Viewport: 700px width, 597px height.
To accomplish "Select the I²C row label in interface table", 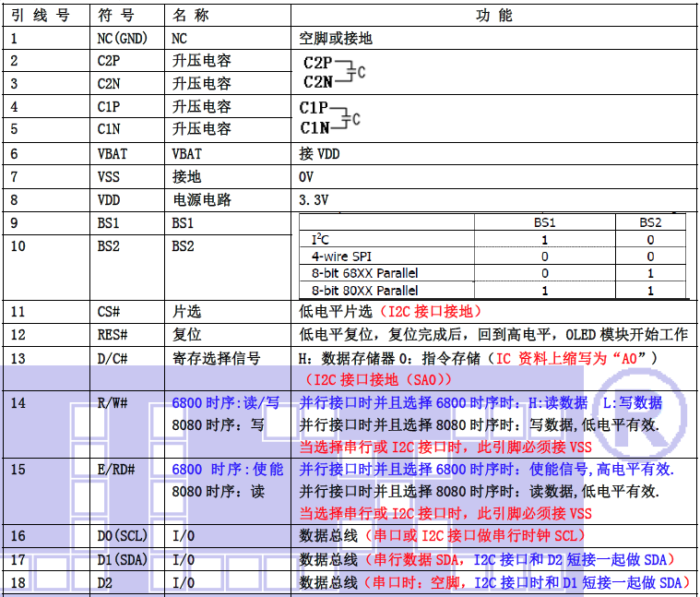I will [319, 239].
